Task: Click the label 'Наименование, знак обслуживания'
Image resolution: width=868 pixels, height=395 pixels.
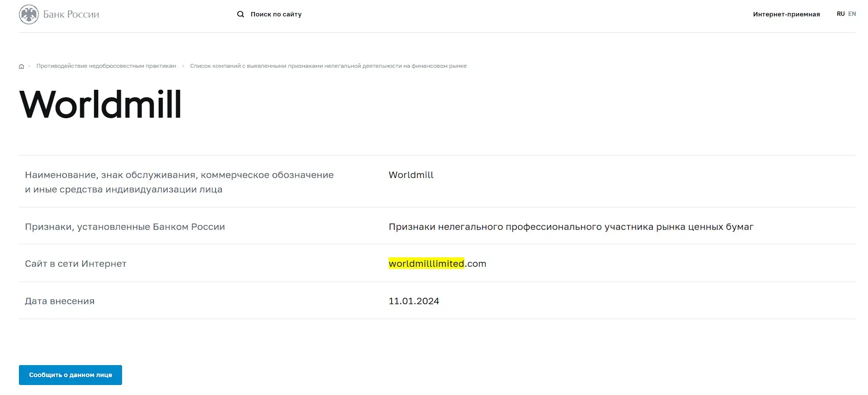Action: [179, 182]
